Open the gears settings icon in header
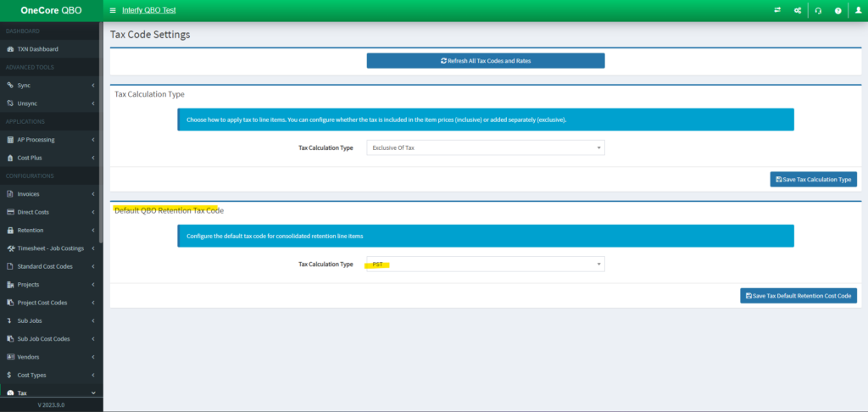The height and width of the screenshot is (412, 868). click(797, 10)
